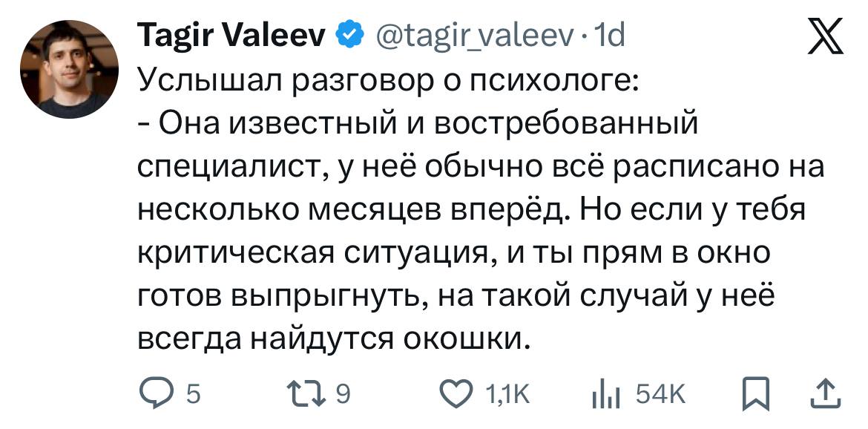The width and height of the screenshot is (868, 429).
Task: Open the Tagir Valeev display name link
Action: [231, 35]
